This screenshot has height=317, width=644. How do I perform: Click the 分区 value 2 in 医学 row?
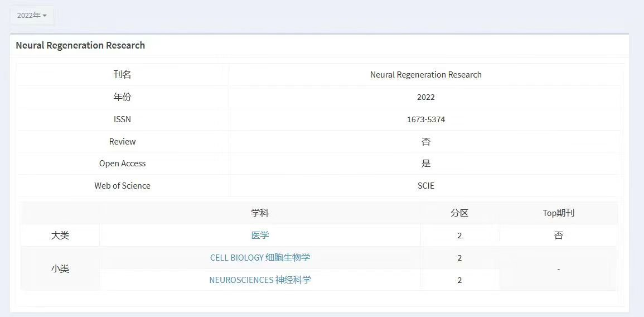(x=459, y=236)
